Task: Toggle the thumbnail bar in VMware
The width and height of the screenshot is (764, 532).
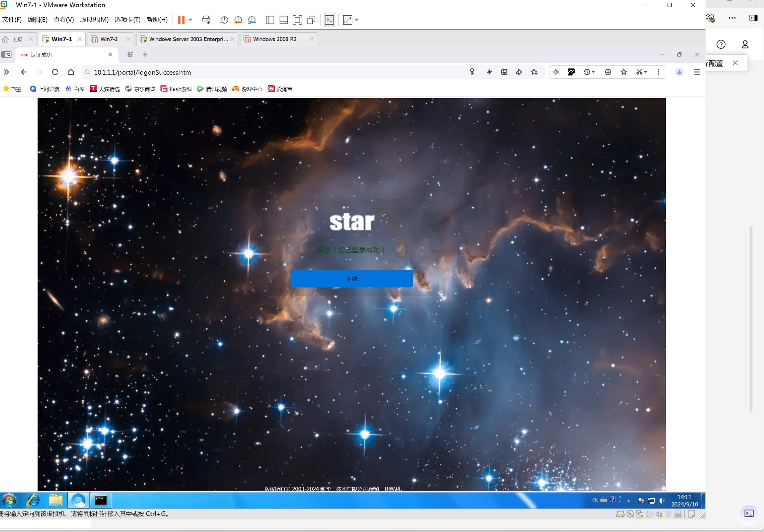Action: point(284,20)
